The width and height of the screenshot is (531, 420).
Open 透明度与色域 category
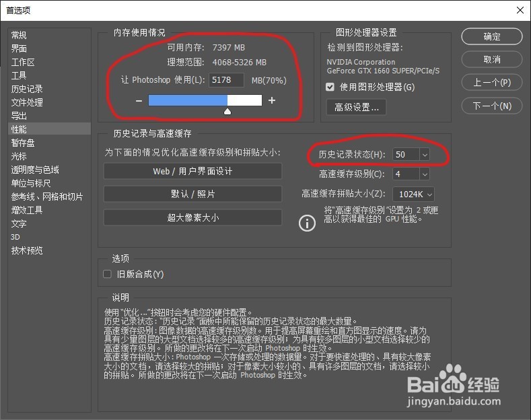pyautogui.click(x=49, y=170)
